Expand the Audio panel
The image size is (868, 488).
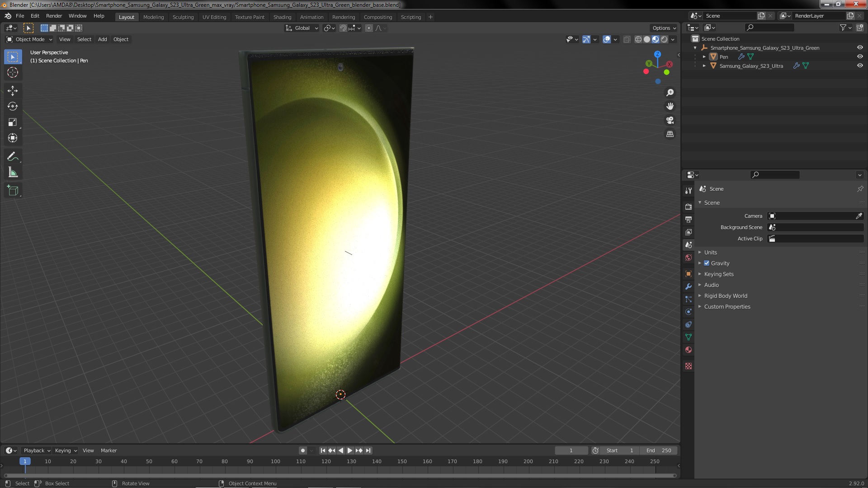pos(711,285)
